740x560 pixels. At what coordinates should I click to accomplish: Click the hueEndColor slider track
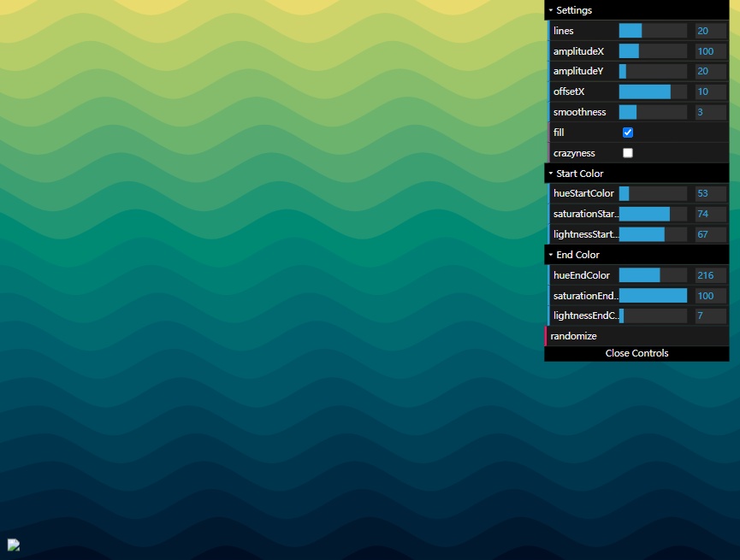[653, 275]
